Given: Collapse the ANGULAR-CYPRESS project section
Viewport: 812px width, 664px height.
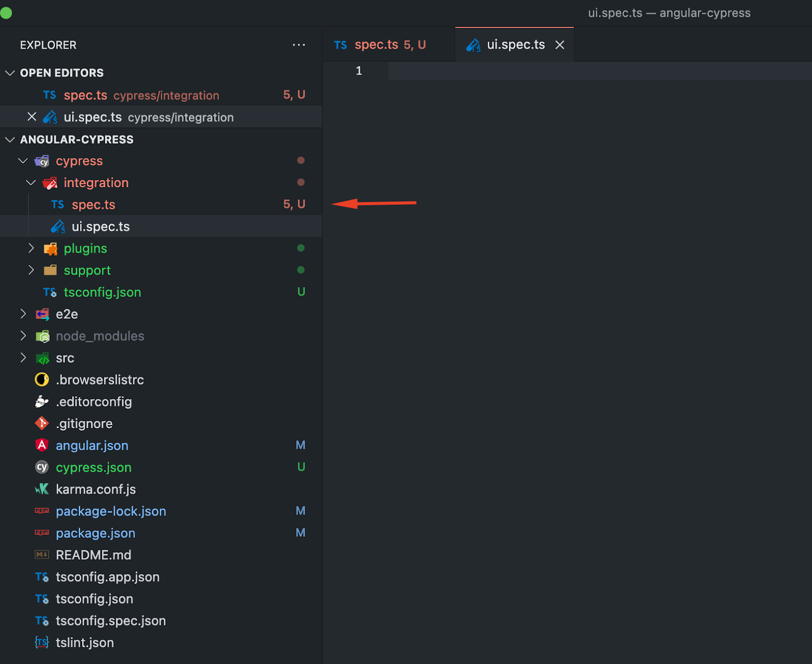Looking at the screenshot, I should tap(10, 139).
